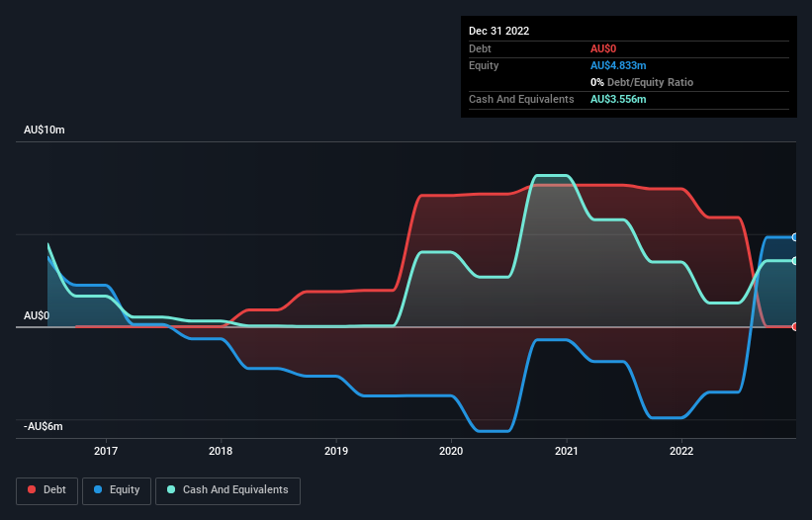Select the red Debt endpoint marker on chart
Viewport: 812px width, 520px height.
[795, 326]
